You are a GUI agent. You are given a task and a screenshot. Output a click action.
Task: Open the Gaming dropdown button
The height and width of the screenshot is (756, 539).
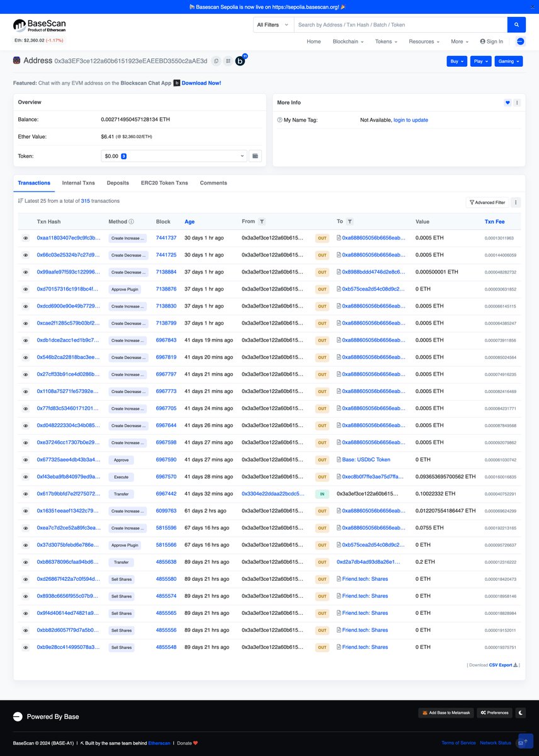click(509, 61)
